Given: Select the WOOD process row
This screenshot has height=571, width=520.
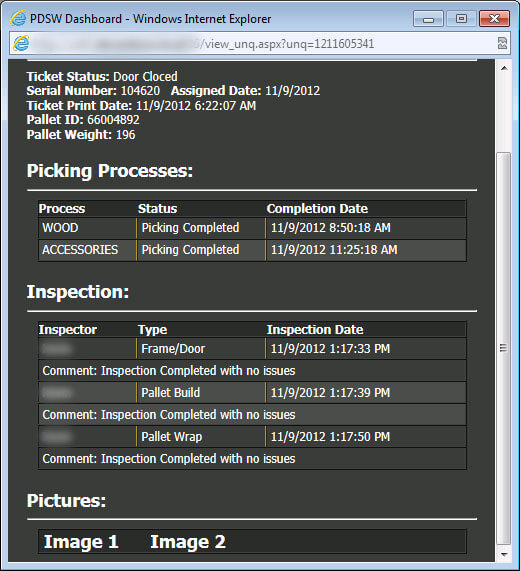Looking at the screenshot, I should pos(252,228).
